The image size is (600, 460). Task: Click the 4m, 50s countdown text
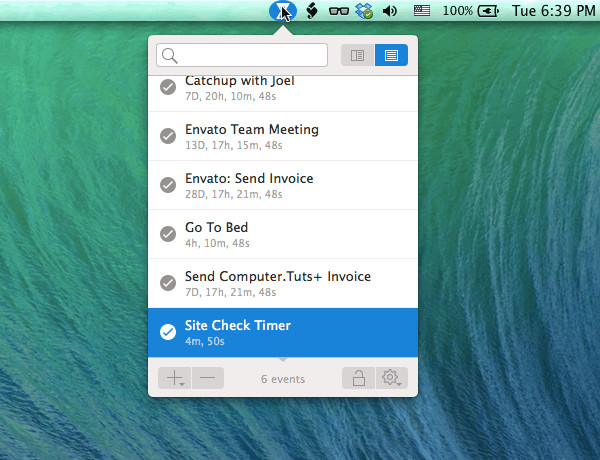pyautogui.click(x=205, y=341)
